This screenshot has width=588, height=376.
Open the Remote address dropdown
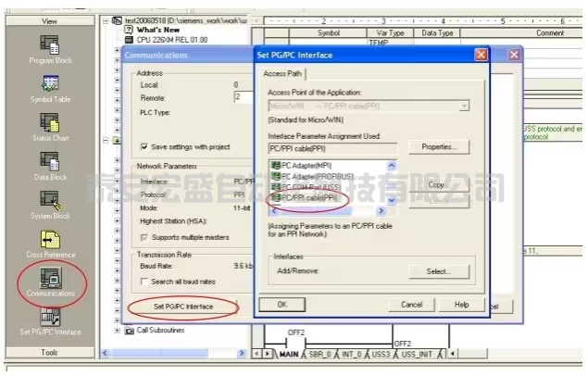[x=243, y=96]
